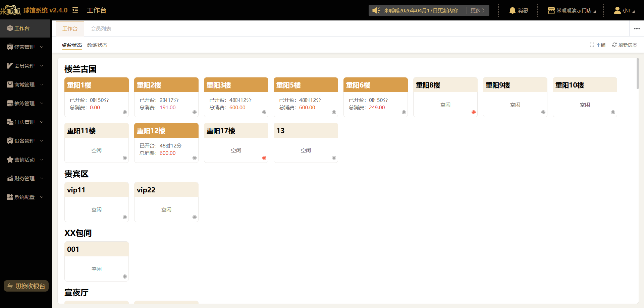
Task: Toggle the status dot on 重阳6楼 card
Action: [x=404, y=112]
